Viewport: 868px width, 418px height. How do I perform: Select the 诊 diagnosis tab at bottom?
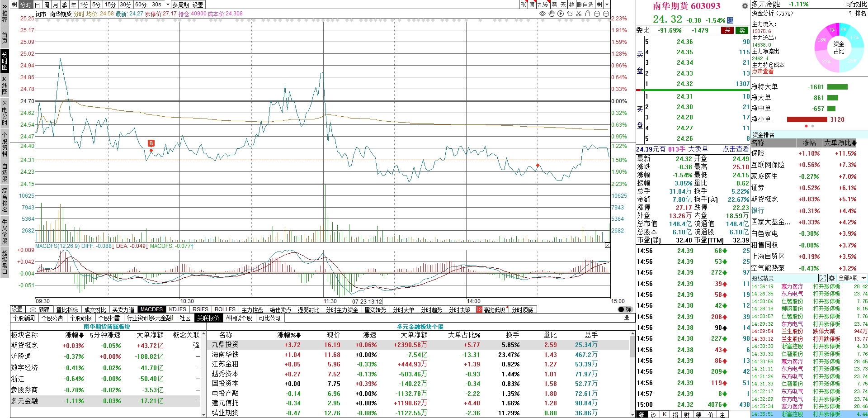click(653, 415)
